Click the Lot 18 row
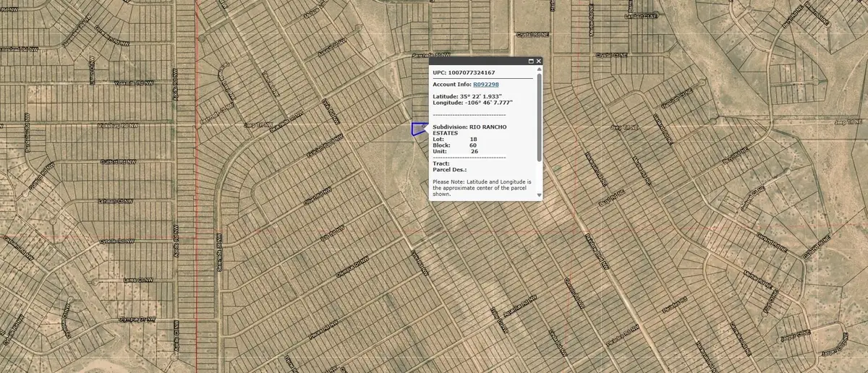The height and width of the screenshot is (373, 868). (454, 139)
